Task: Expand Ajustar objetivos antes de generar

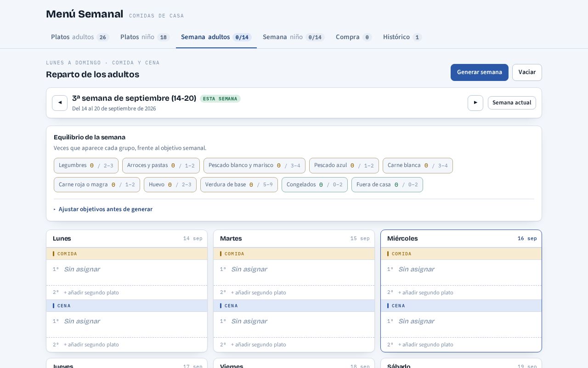Action: pos(103,209)
